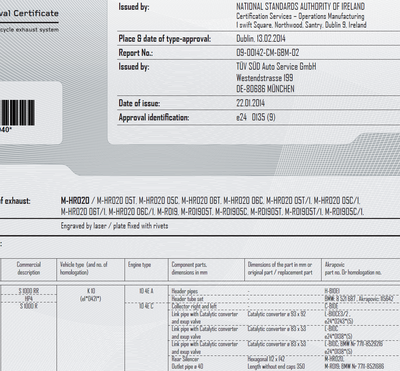Click vehicle type 'K 10' cell

point(91,291)
